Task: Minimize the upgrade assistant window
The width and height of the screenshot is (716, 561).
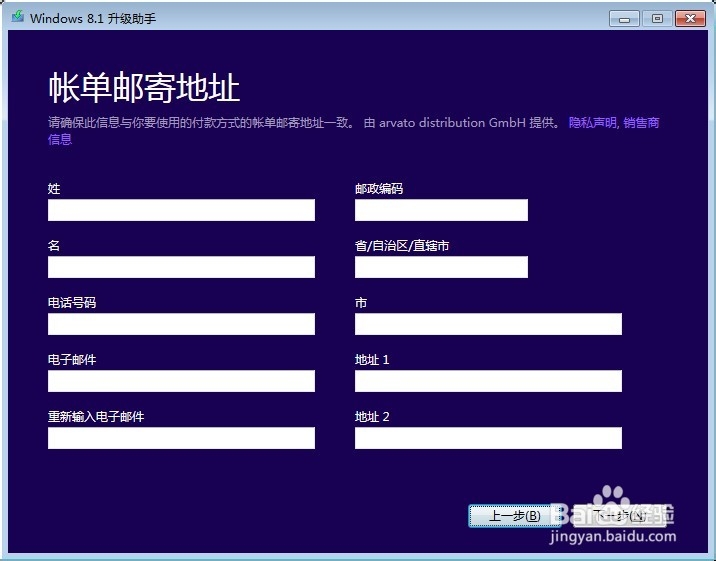Action: 624,19
